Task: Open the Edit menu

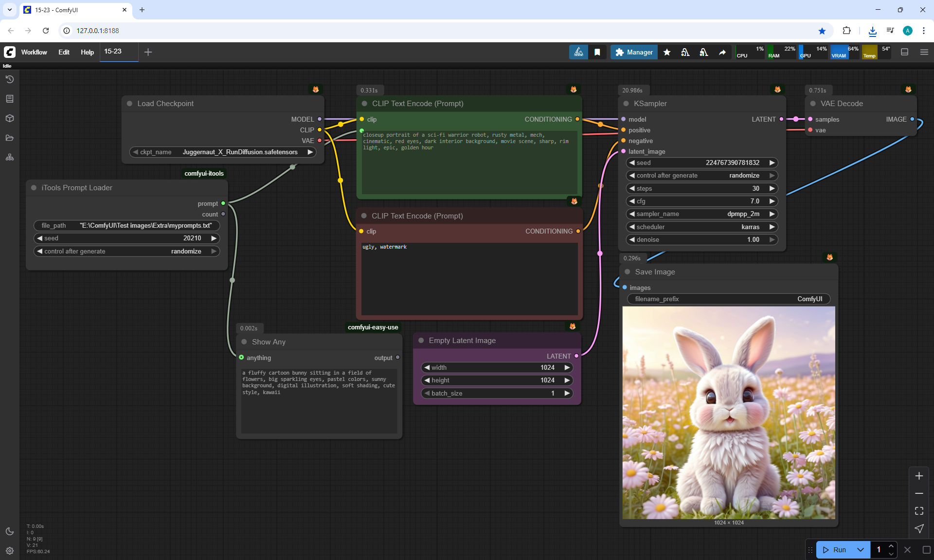Action: tap(64, 52)
